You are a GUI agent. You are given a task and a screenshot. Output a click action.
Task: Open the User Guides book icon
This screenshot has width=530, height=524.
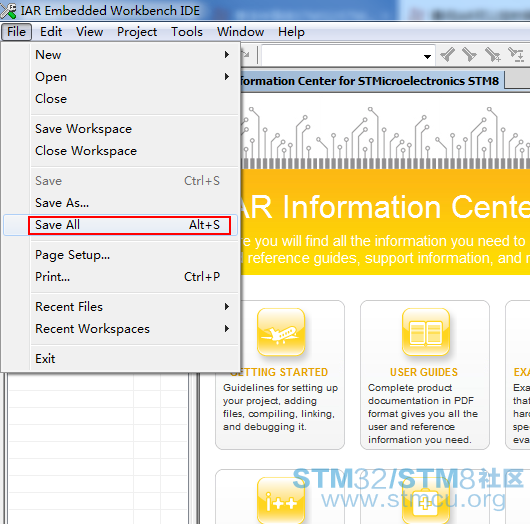426,332
